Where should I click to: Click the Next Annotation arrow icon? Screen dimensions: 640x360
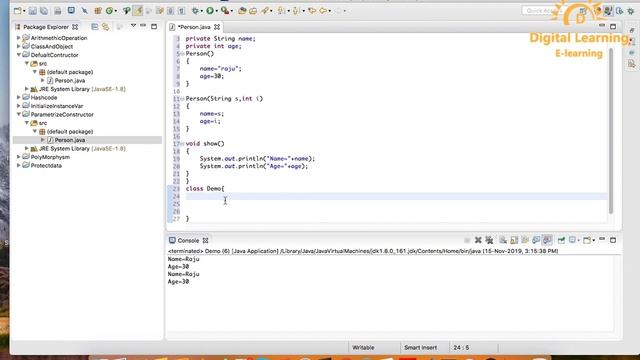point(281,11)
